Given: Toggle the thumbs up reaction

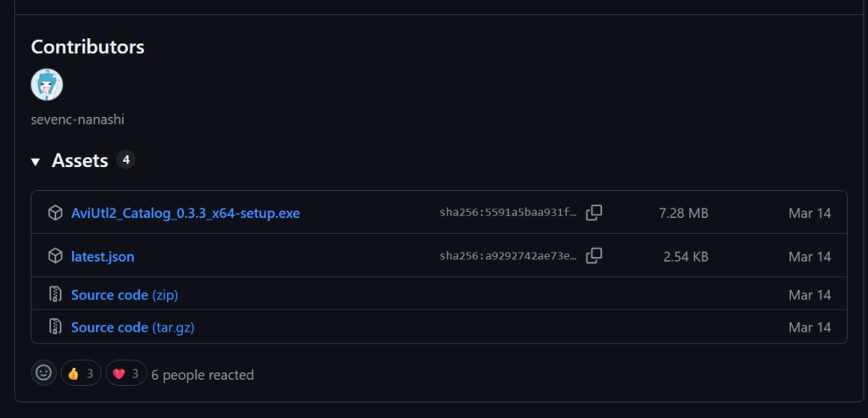Looking at the screenshot, I should (81, 374).
